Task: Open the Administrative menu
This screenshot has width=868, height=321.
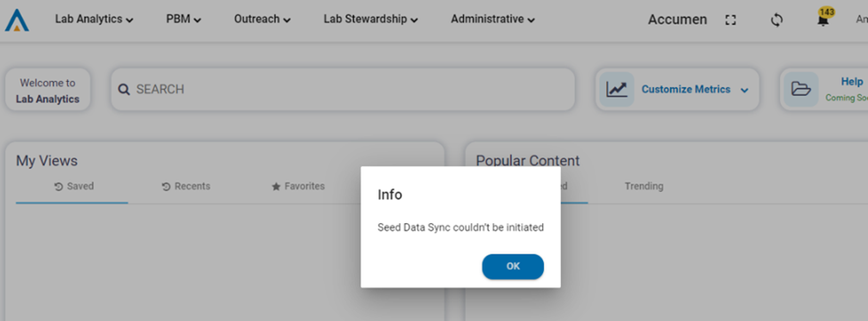Action: click(x=492, y=20)
